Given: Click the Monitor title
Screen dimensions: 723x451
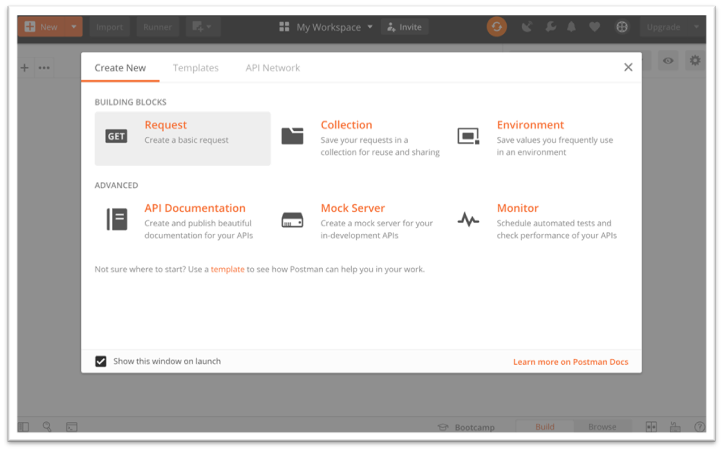Looking at the screenshot, I should pyautogui.click(x=517, y=208).
